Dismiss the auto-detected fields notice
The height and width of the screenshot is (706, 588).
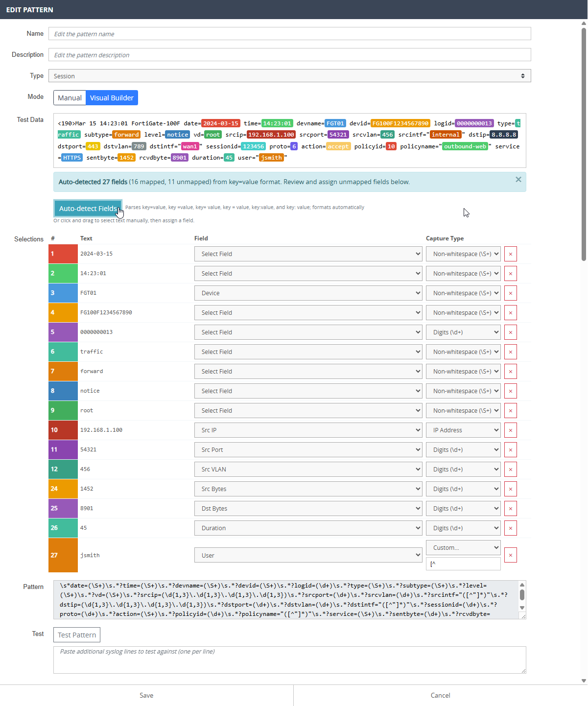tap(518, 180)
